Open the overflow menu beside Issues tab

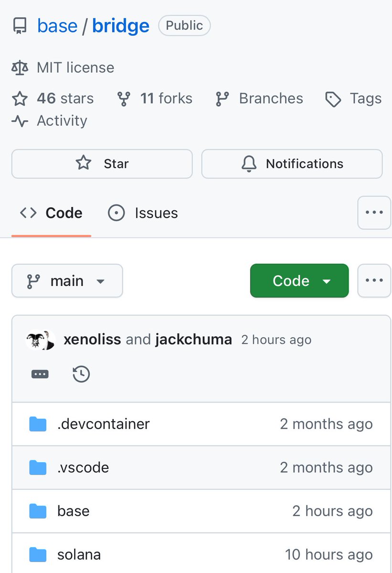pos(374,212)
